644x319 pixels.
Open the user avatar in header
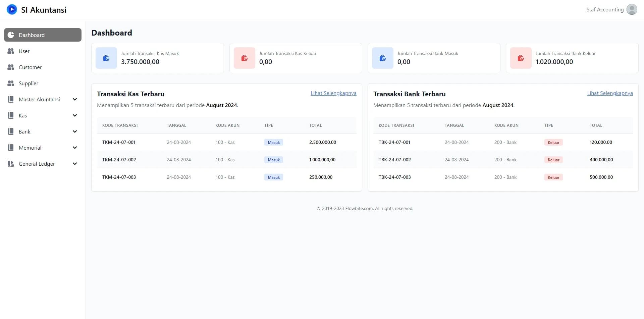point(632,9)
